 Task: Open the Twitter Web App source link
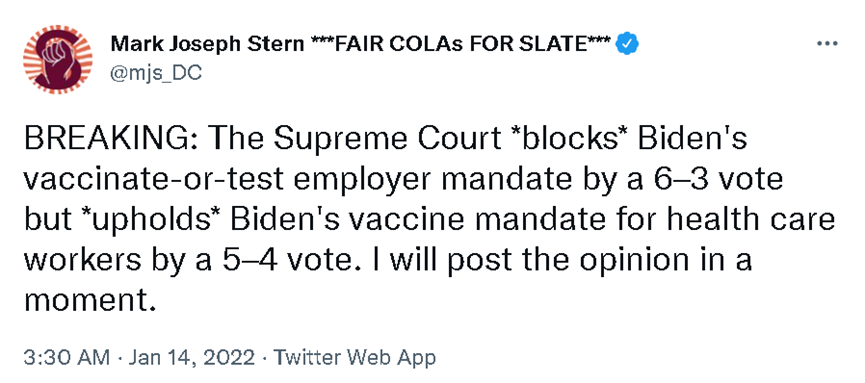[x=355, y=358]
